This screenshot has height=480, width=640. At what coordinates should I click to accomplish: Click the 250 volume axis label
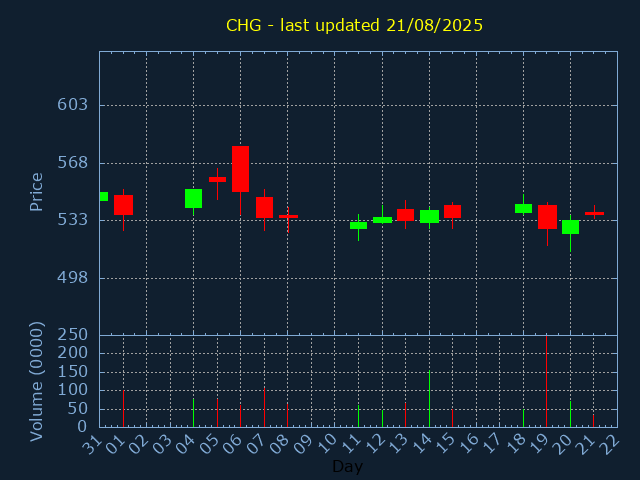72,335
